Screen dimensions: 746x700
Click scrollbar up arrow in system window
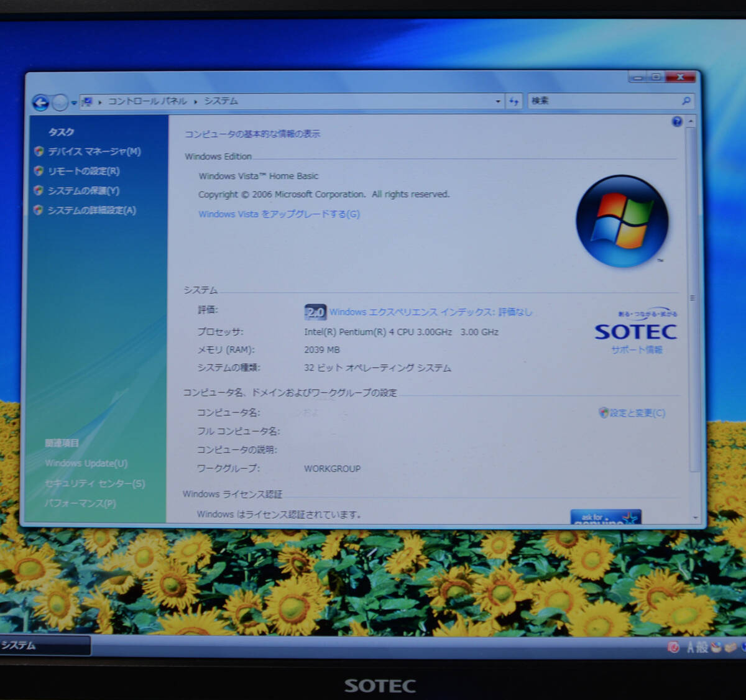pyautogui.click(x=691, y=121)
